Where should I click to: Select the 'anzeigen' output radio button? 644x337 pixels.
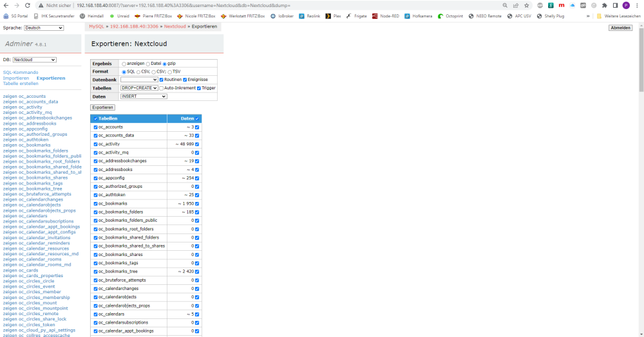124,64
